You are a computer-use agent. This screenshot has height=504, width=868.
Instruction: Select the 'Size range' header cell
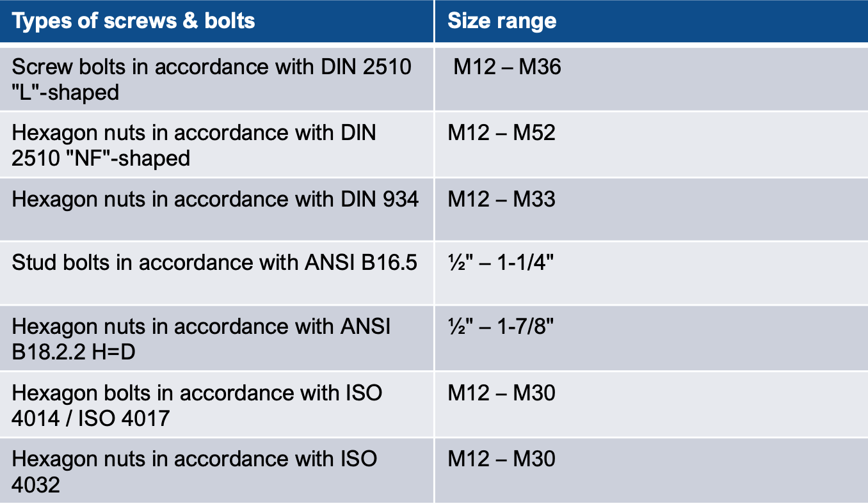(x=651, y=21)
